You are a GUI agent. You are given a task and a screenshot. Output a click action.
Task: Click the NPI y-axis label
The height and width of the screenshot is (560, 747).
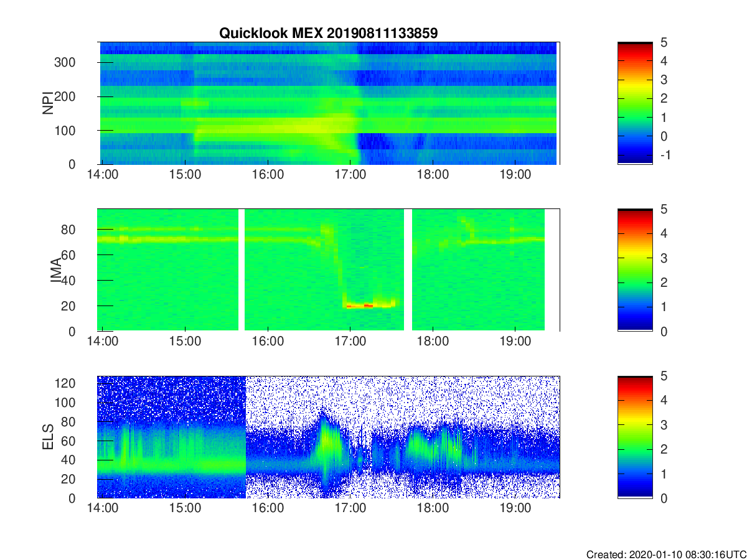click(x=47, y=103)
